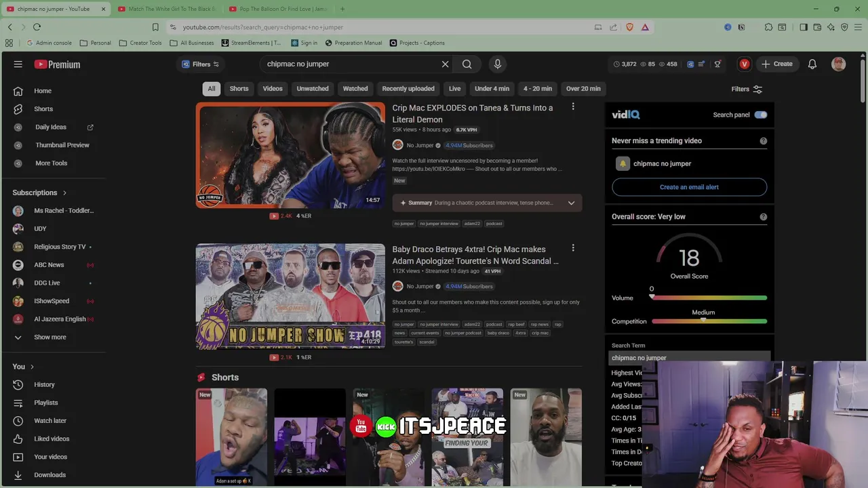Screen dimensions: 868x488
Task: Bookmark this page using the bookmark icon
Action: click(155, 27)
